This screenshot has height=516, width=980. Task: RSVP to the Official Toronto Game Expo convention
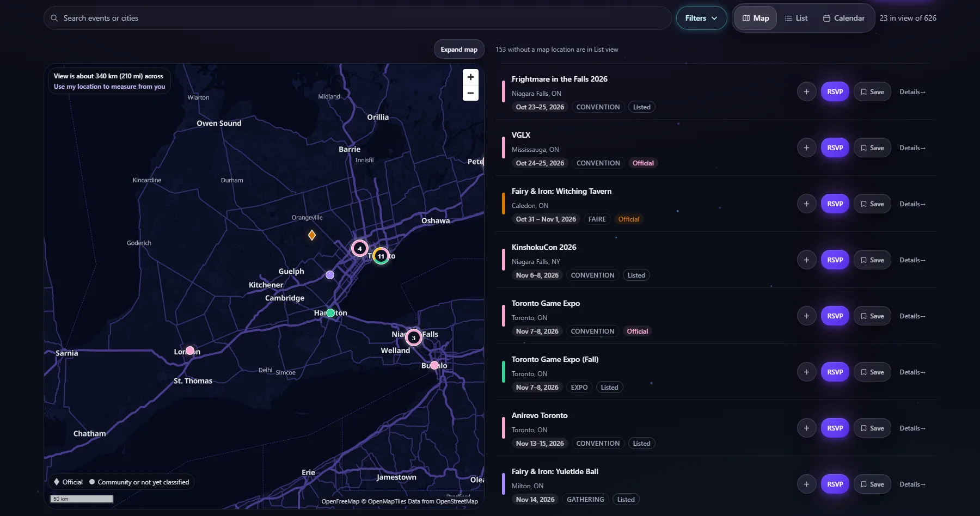point(835,316)
